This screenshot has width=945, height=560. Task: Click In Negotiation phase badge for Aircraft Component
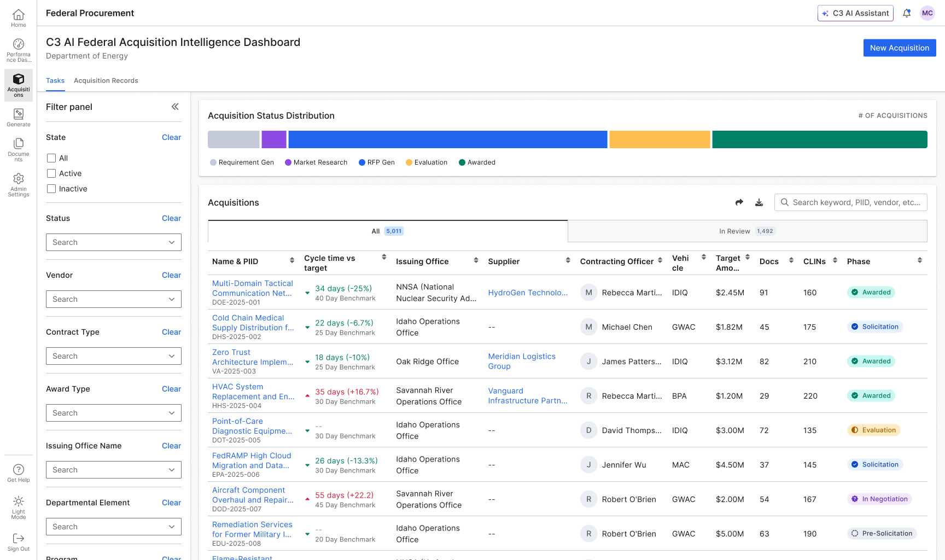tap(879, 499)
